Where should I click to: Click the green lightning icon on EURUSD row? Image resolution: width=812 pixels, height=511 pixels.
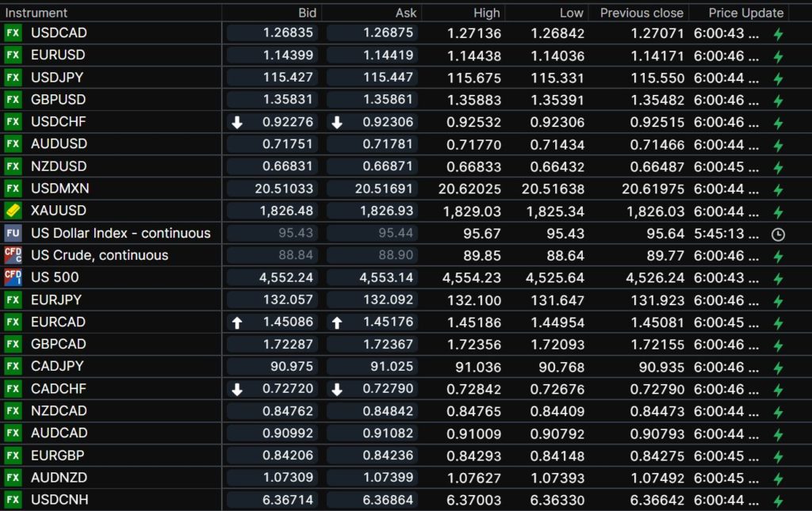click(x=778, y=56)
